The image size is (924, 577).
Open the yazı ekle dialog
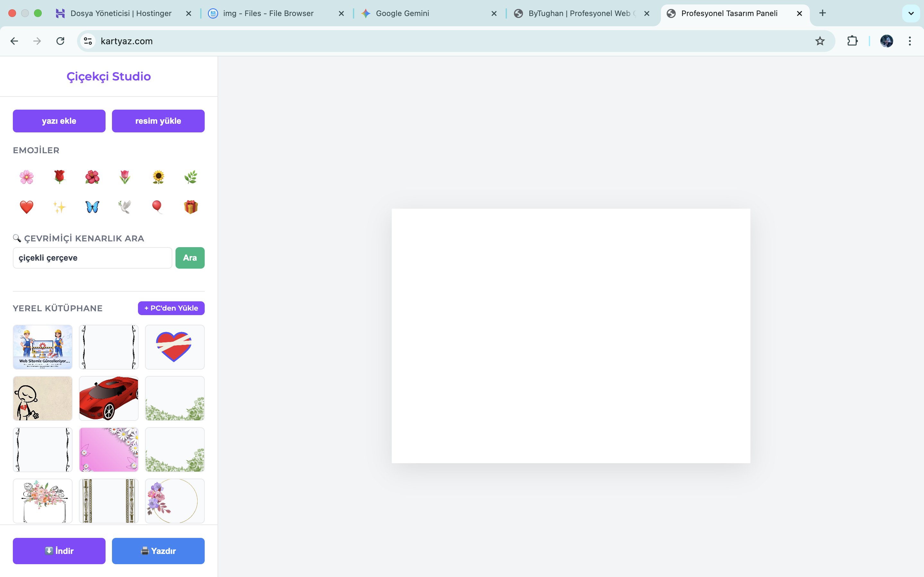coord(59,121)
